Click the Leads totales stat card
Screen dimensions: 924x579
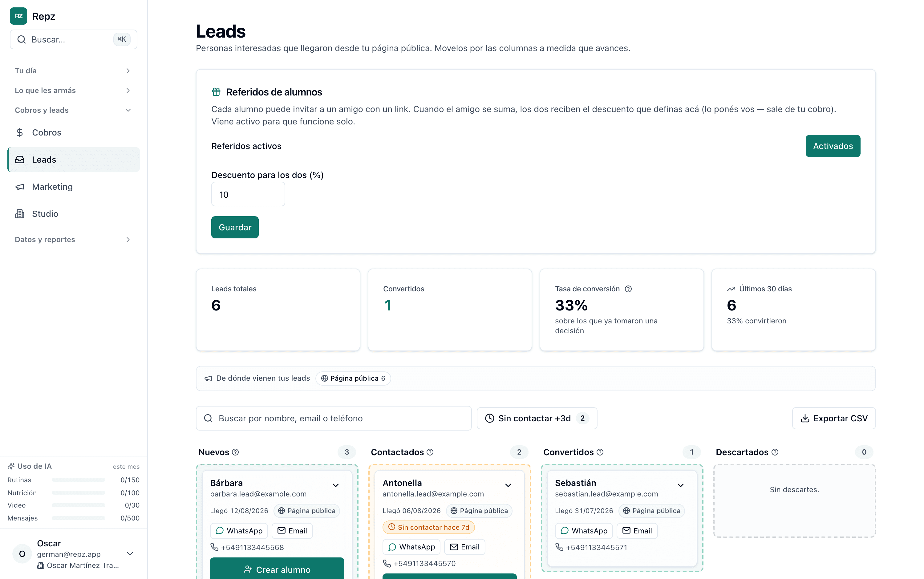(278, 310)
